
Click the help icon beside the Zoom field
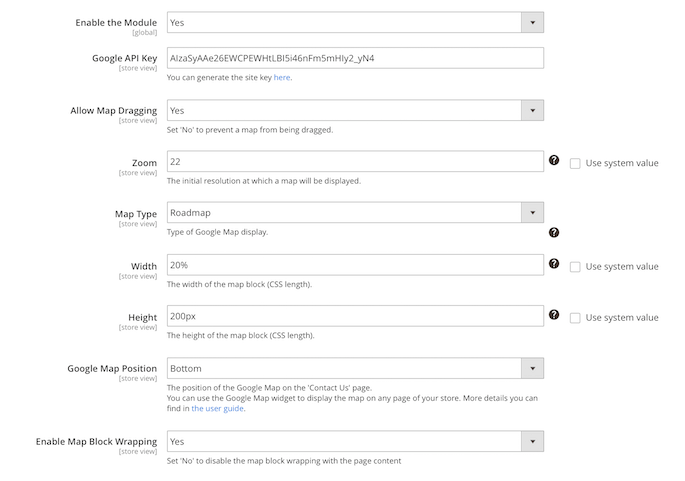(554, 161)
